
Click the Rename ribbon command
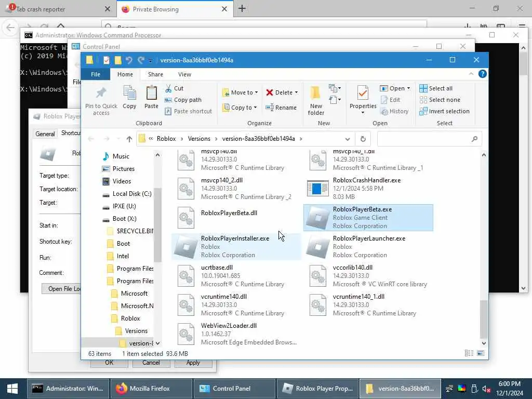[x=281, y=108]
